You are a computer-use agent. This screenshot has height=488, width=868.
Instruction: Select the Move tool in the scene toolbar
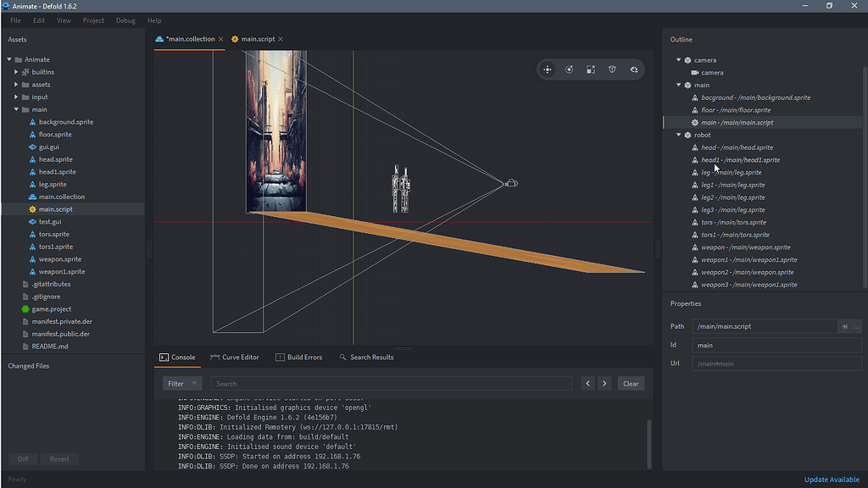click(x=548, y=69)
